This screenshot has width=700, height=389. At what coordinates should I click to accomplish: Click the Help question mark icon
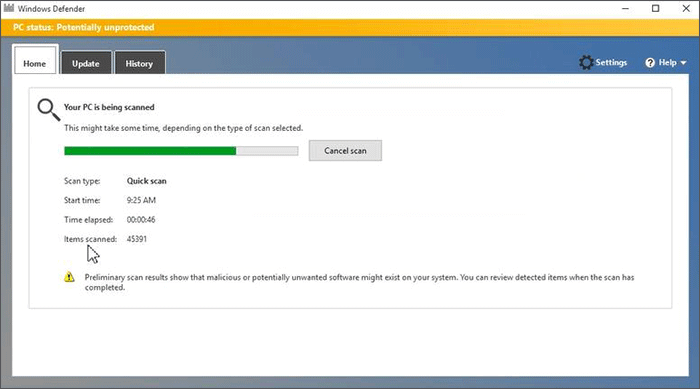(650, 63)
